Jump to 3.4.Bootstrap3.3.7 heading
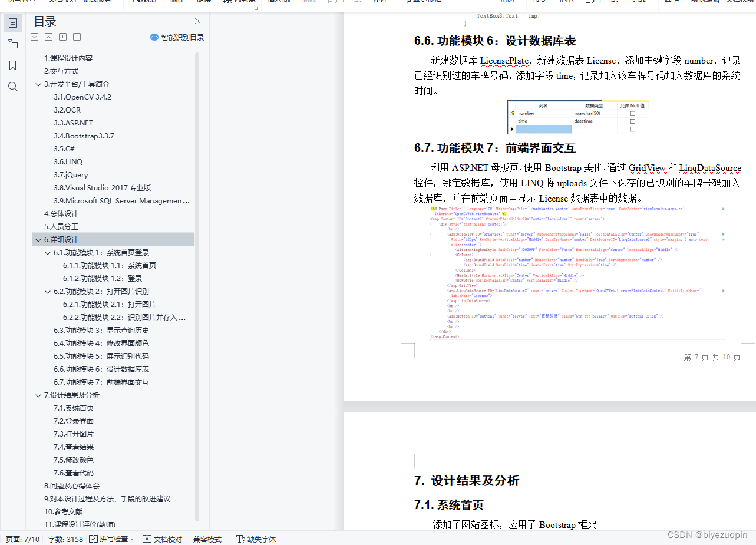Viewport: 756px width, 545px height. (84, 136)
